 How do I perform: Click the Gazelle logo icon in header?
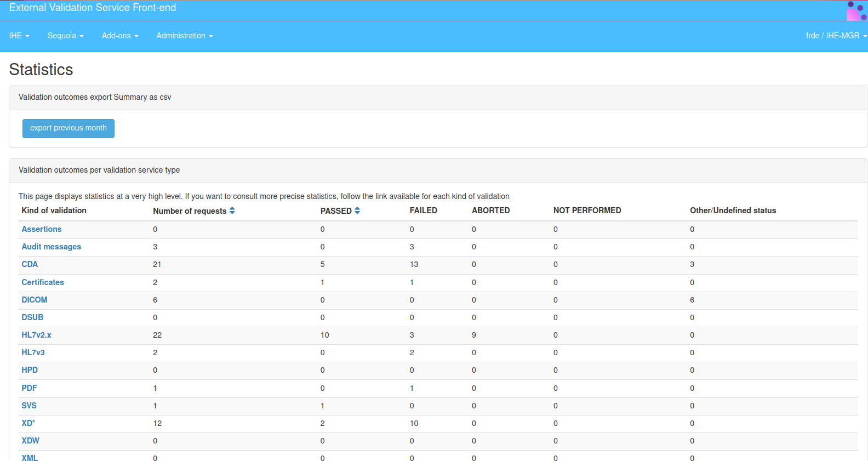(x=856, y=10)
